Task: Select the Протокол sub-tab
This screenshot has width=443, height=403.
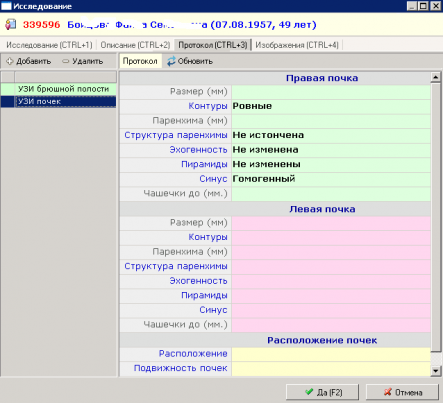Action: click(x=140, y=61)
